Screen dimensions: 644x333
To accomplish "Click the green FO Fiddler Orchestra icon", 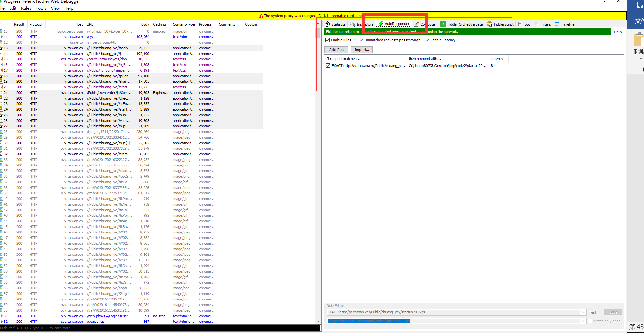I will (x=443, y=24).
